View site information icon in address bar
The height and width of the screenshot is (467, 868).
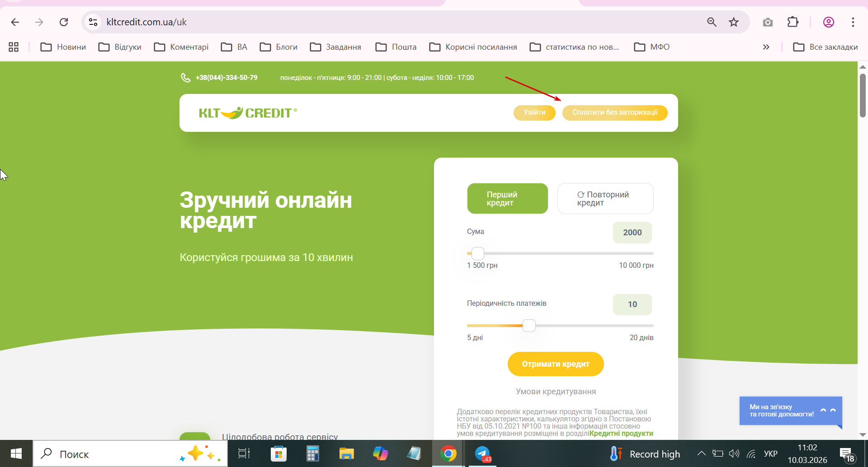tap(93, 22)
